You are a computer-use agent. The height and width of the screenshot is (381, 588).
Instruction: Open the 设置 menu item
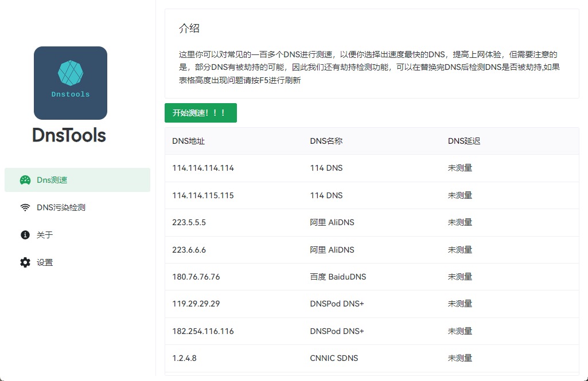(x=77, y=262)
